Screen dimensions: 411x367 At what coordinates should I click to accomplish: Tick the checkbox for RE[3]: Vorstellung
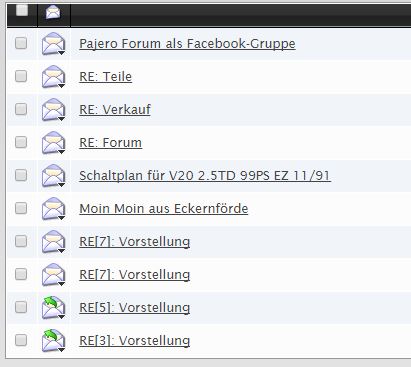(21, 340)
